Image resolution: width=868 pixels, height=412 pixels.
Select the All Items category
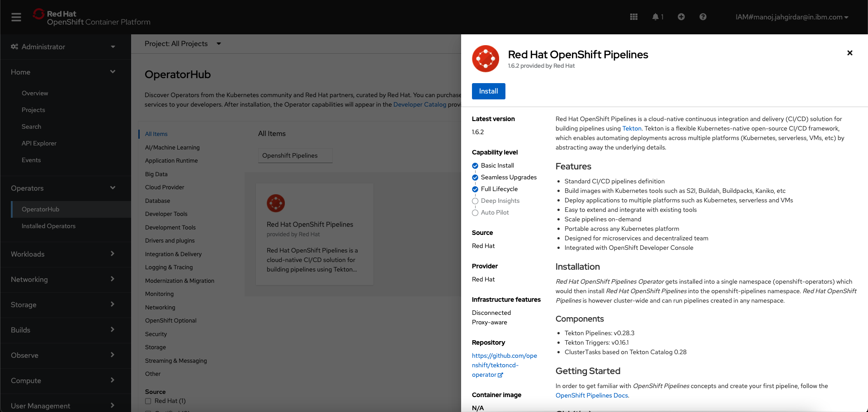pyautogui.click(x=156, y=134)
